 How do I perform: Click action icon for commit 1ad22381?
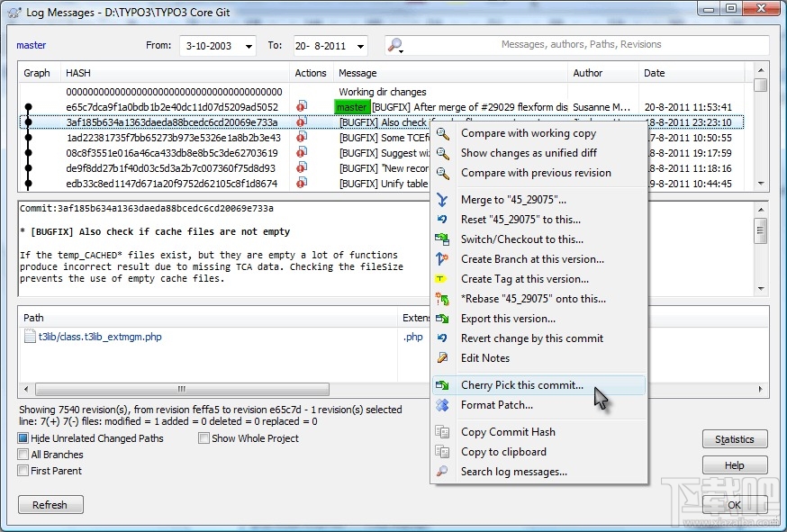pos(302,138)
